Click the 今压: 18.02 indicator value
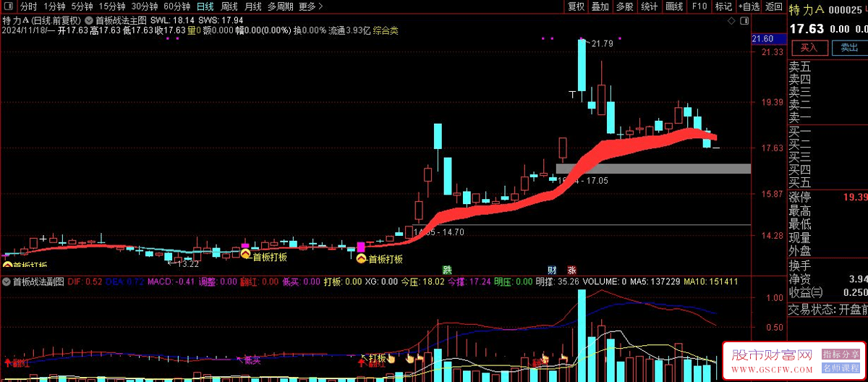Viewport: 868px width, 382px height. point(423,281)
